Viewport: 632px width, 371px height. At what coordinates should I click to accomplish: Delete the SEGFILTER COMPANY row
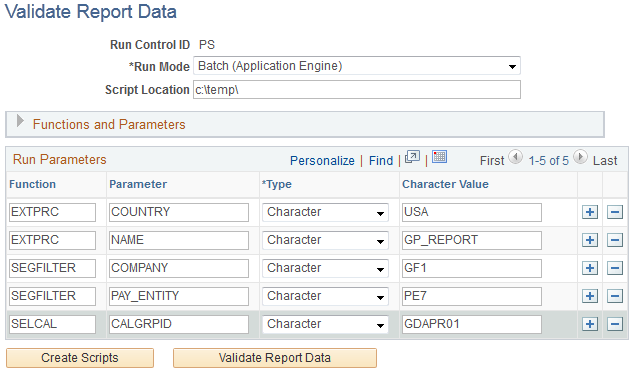tap(615, 268)
